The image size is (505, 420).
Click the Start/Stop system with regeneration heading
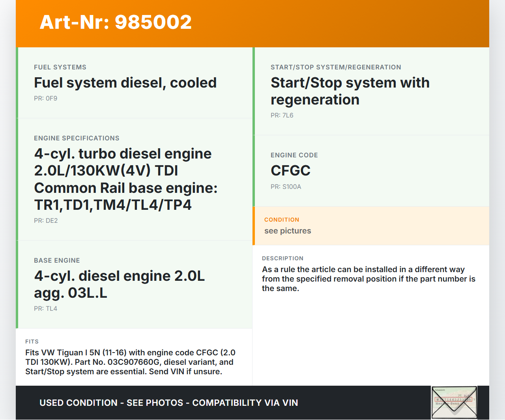click(350, 91)
